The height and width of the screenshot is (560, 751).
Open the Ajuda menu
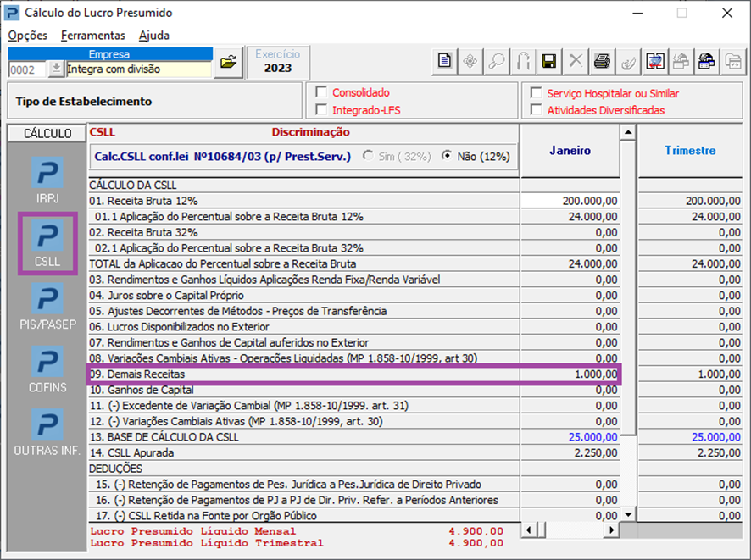point(153,36)
